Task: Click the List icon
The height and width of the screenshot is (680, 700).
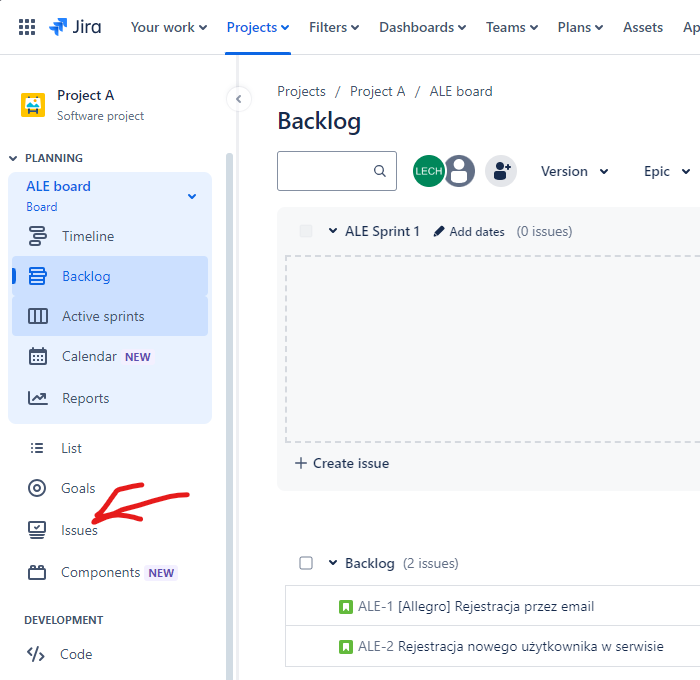Action: pos(37,448)
